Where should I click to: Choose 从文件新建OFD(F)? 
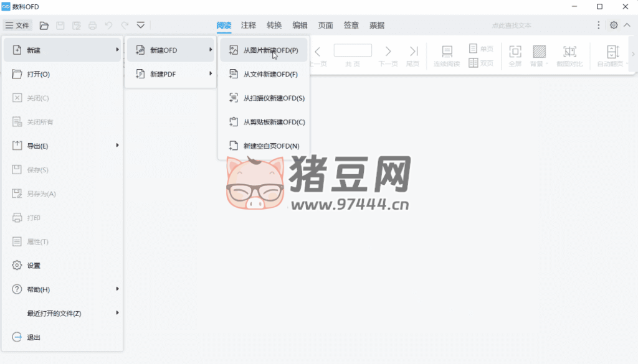[x=264, y=74]
